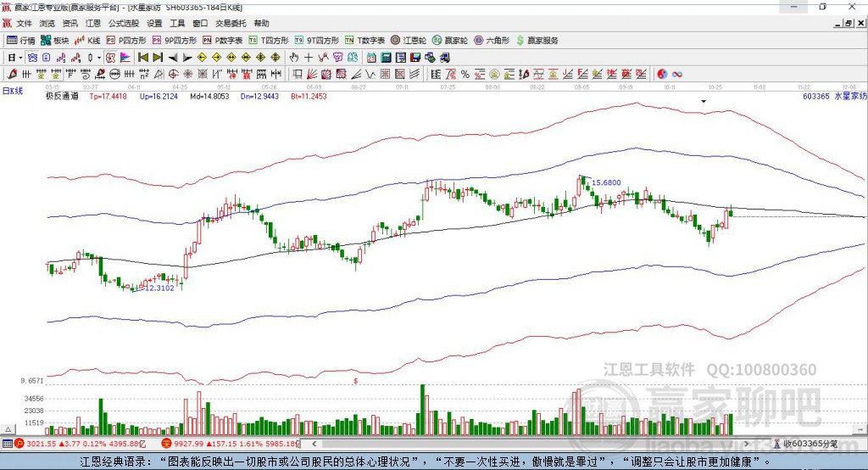Select the hand pan tool
Screen dimensions: 868x470
294,58
